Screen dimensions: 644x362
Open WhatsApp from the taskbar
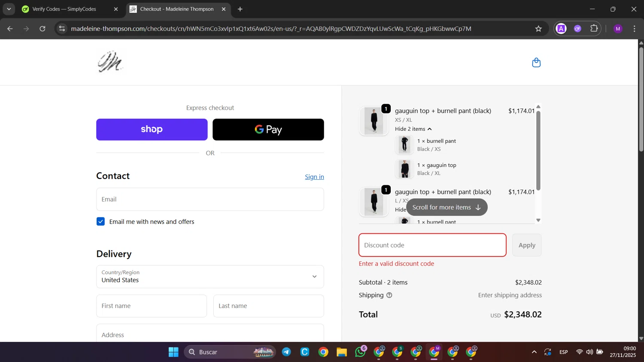pos(360,352)
